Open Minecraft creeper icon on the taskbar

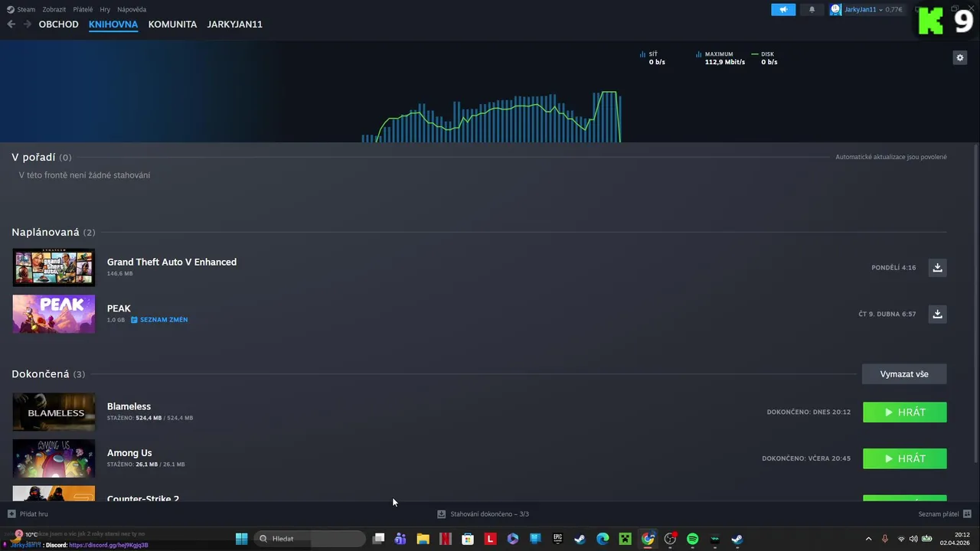click(626, 539)
